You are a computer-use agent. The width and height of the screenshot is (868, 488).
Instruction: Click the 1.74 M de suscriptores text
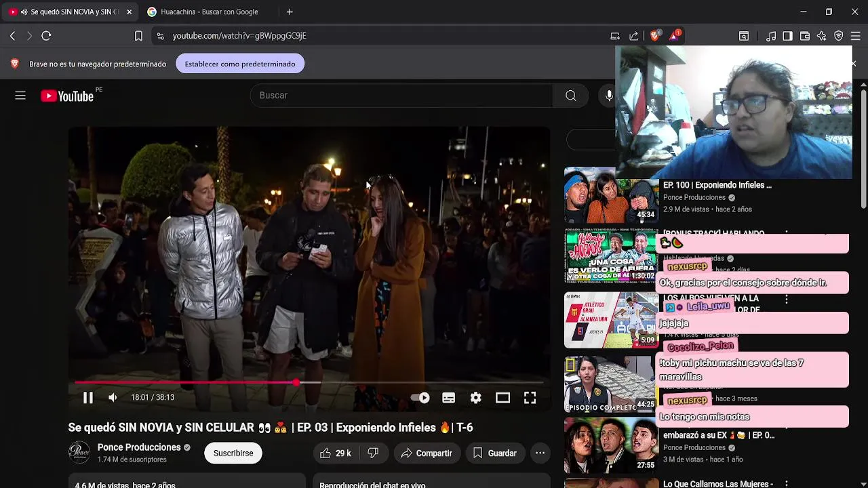click(132, 460)
